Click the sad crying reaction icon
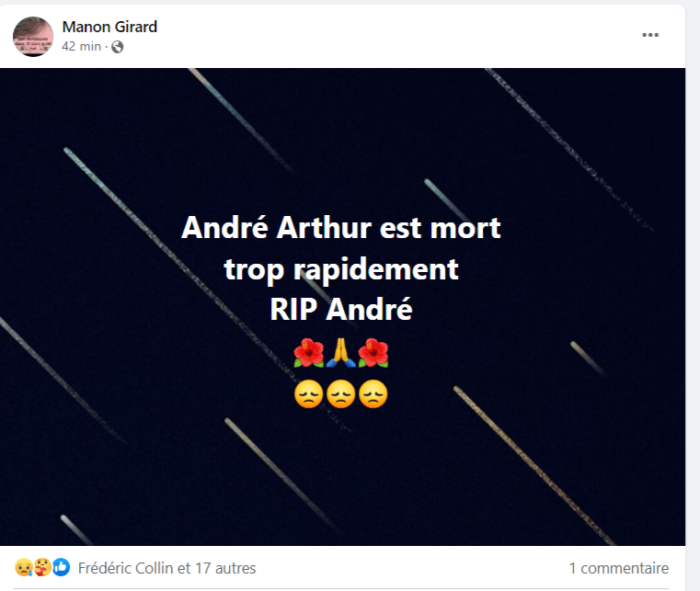Screen dimensions: 700x591 click(23, 567)
